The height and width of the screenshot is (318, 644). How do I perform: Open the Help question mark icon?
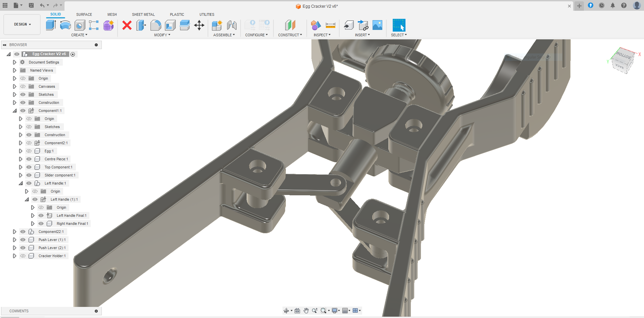tap(624, 5)
